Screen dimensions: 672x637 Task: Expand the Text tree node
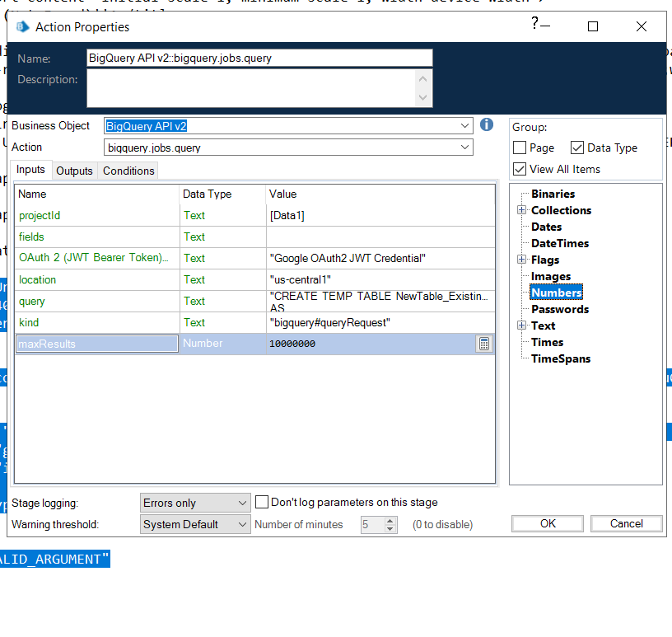521,326
